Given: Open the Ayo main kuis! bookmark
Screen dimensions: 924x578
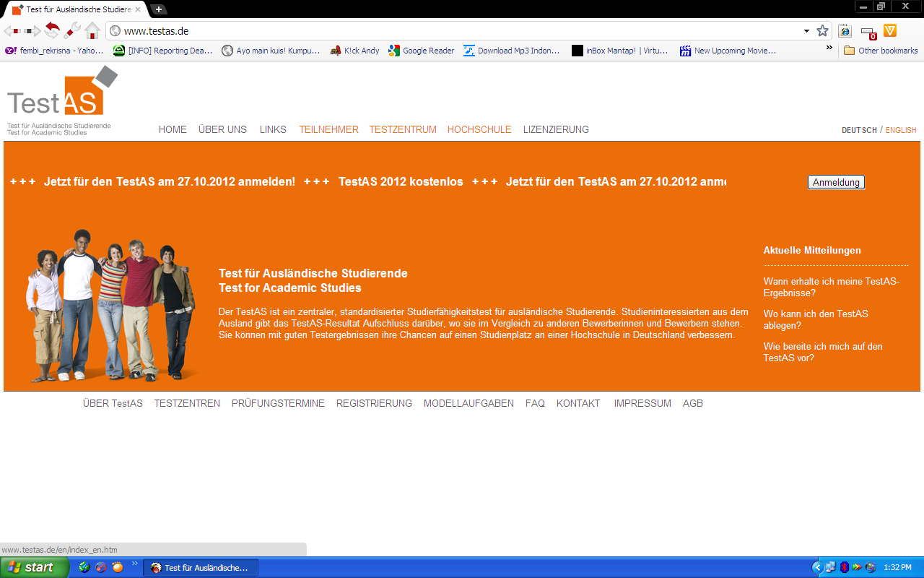Looking at the screenshot, I should [271, 51].
